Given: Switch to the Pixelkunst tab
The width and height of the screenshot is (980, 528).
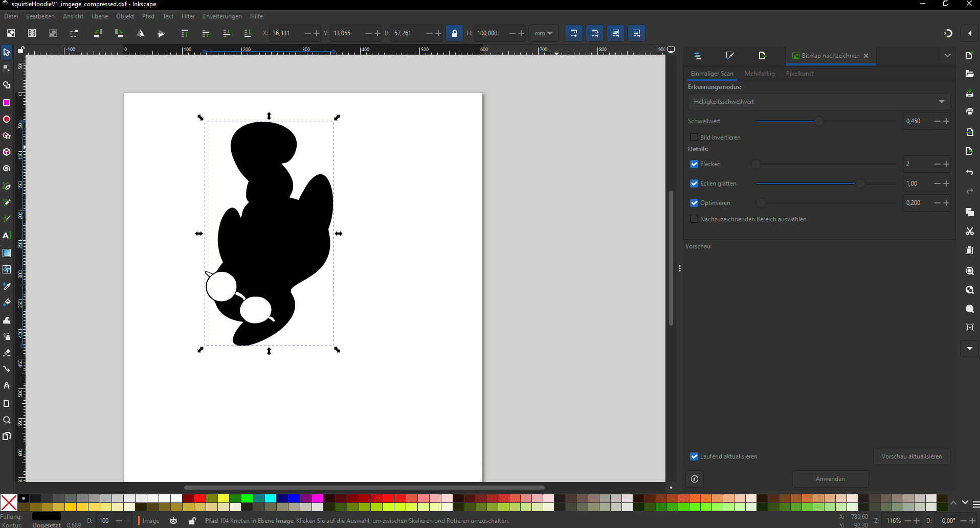Looking at the screenshot, I should (x=799, y=74).
